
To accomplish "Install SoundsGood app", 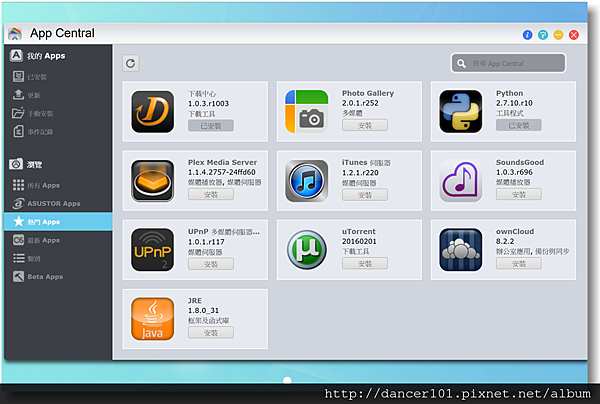I will [519, 194].
